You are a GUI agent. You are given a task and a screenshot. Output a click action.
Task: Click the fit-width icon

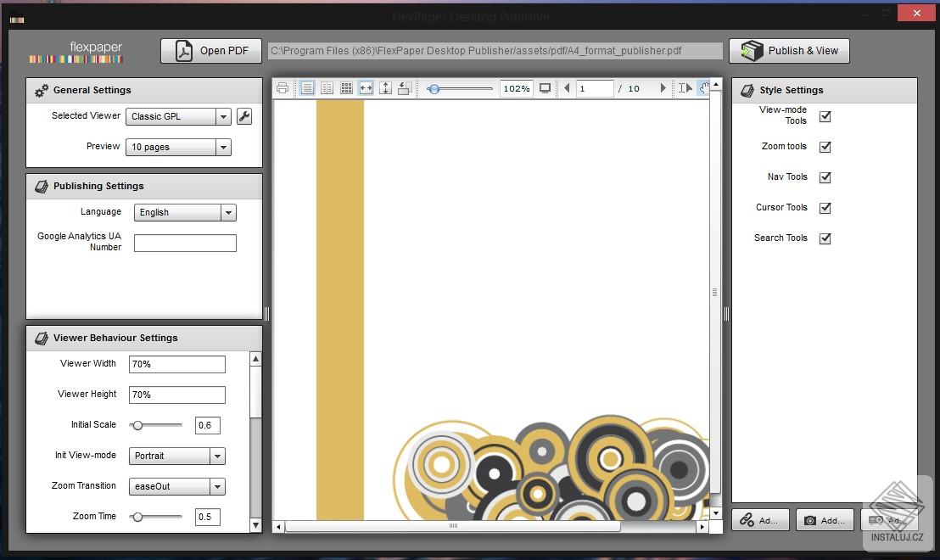coord(366,89)
